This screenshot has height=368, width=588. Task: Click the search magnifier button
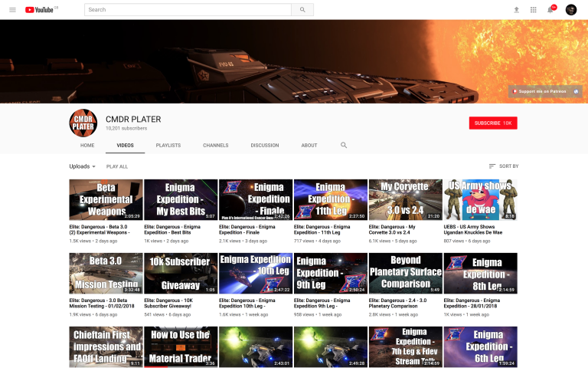(302, 10)
